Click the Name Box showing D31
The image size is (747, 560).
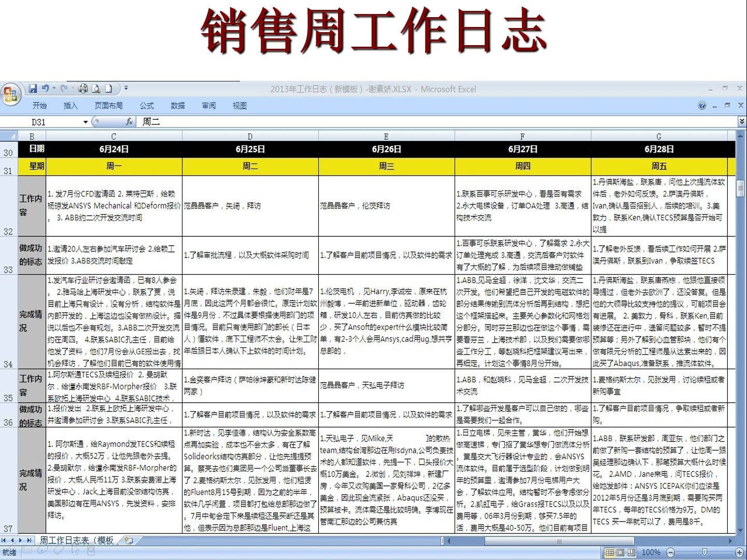point(41,122)
